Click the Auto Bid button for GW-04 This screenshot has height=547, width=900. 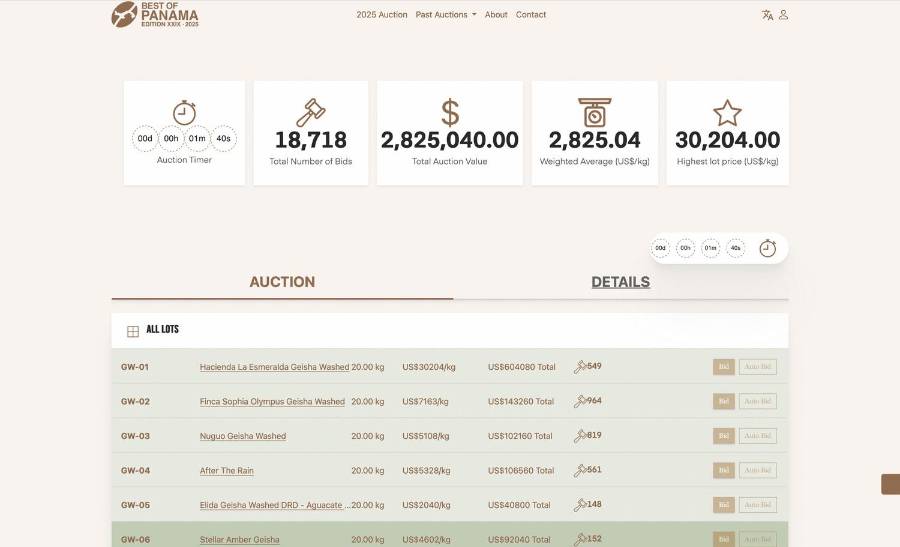click(x=758, y=470)
